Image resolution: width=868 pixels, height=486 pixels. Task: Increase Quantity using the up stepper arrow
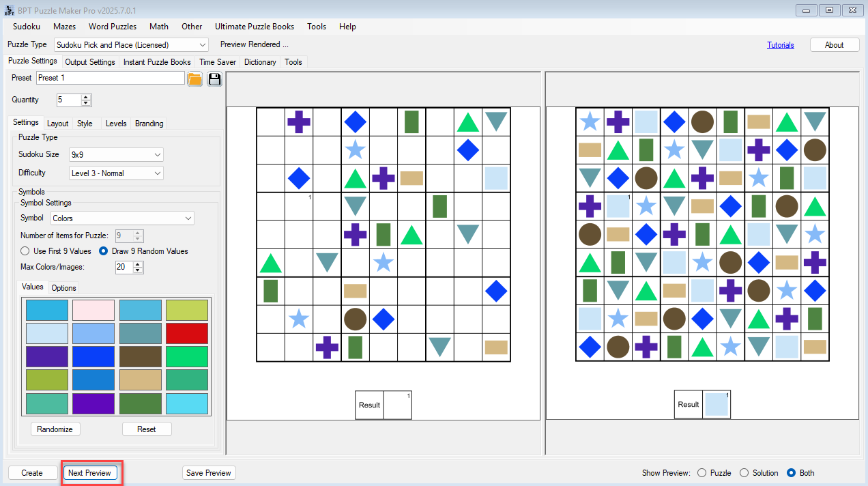[x=85, y=96]
